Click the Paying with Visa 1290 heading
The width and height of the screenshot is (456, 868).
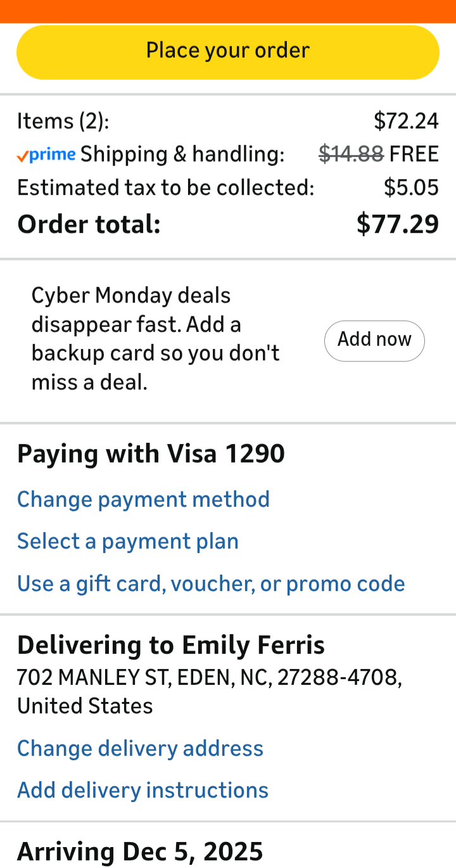pyautogui.click(x=151, y=454)
